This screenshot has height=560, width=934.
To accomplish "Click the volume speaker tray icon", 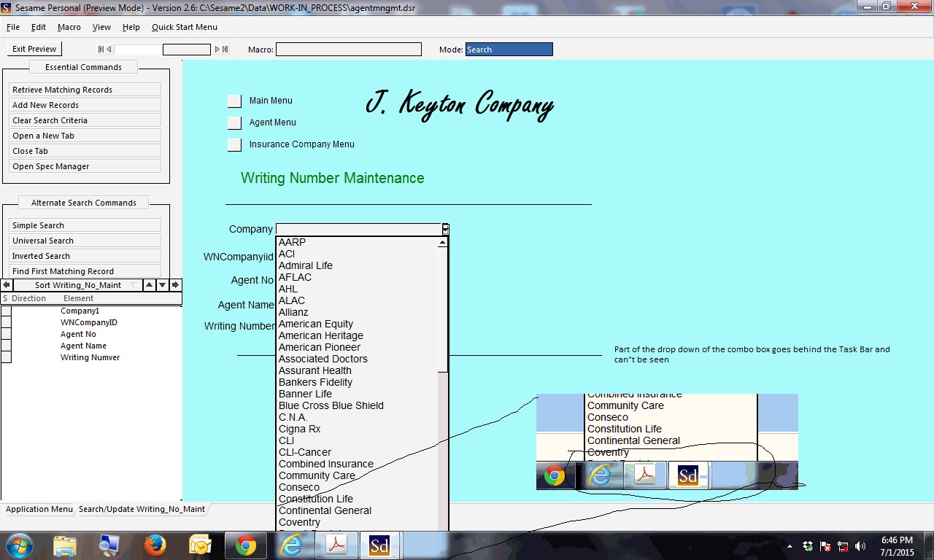I will coord(860,546).
